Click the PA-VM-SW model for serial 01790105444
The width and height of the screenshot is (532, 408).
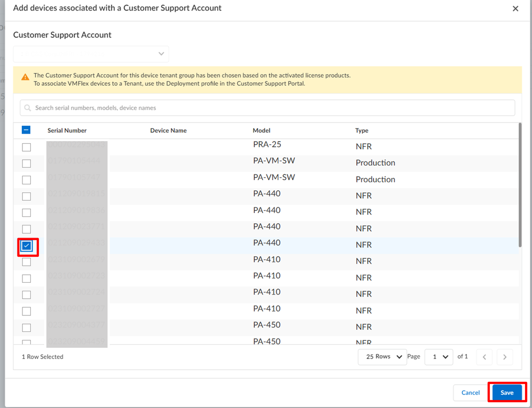274,161
